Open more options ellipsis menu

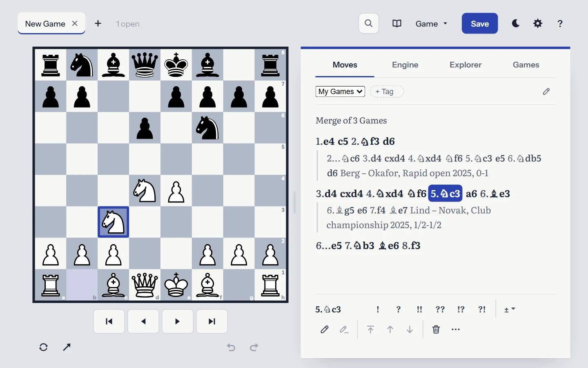(x=456, y=329)
